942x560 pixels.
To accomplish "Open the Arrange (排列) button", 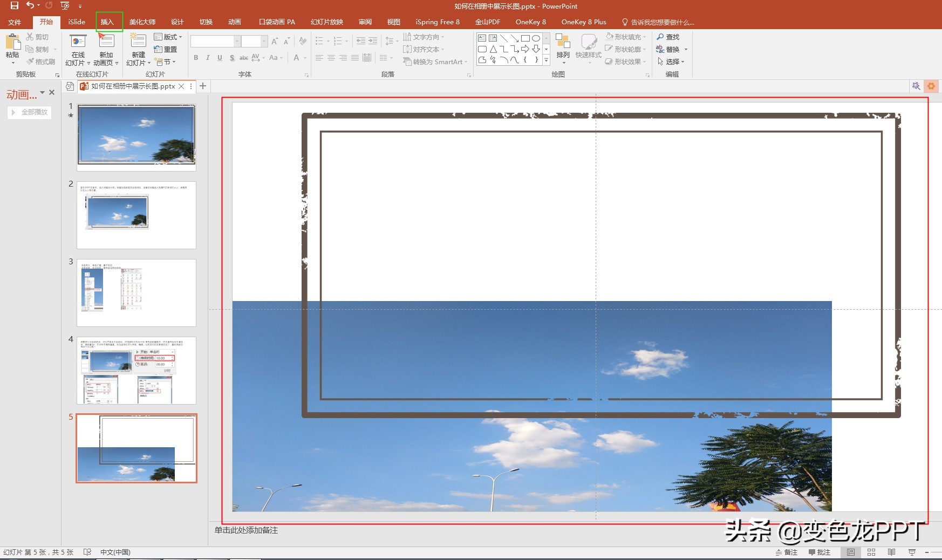I will (563, 49).
